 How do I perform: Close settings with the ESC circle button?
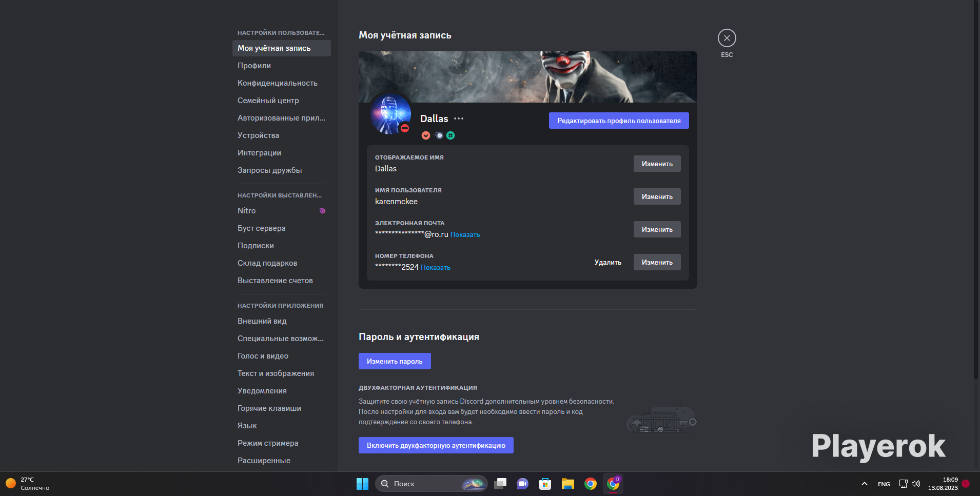pos(727,38)
